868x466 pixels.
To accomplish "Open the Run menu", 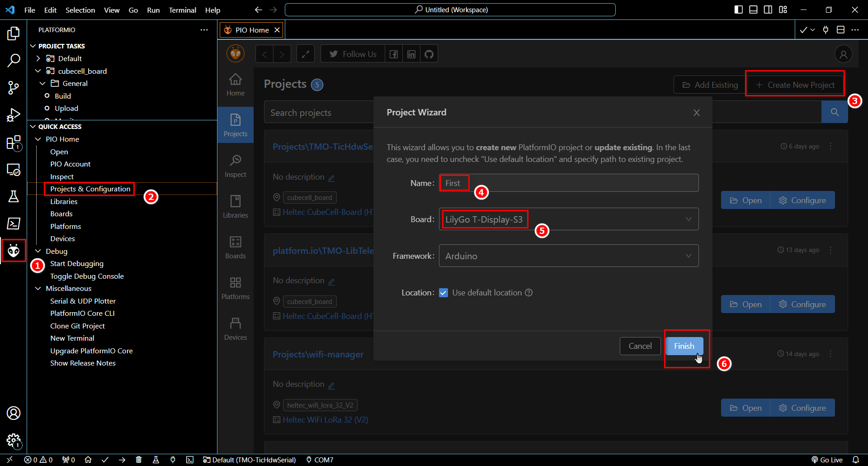I will tap(153, 10).
